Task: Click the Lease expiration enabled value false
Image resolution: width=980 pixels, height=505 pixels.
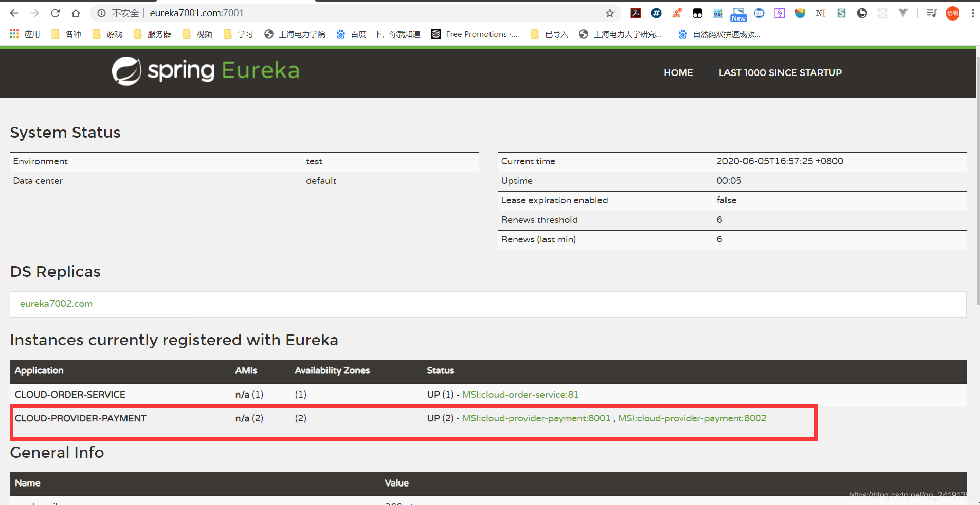Action: point(726,200)
